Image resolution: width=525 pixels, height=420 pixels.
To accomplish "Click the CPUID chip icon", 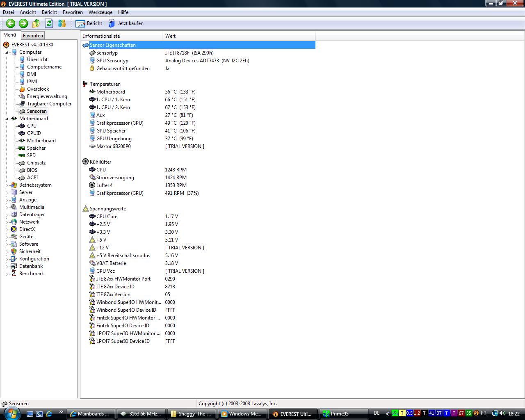I will [x=22, y=133].
